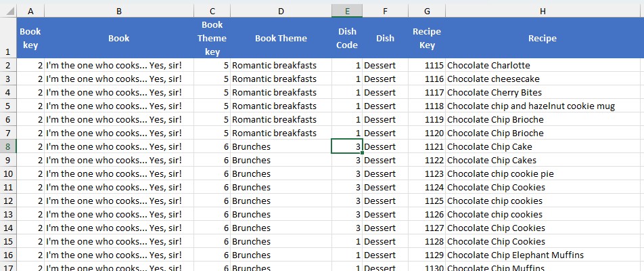Select highlighted column E header
The image size is (644, 271).
pos(347,11)
